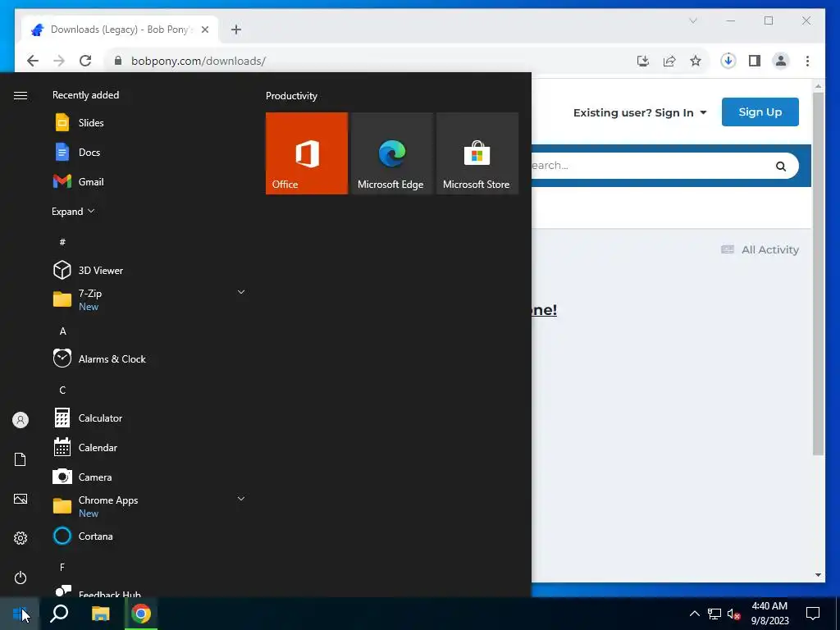The height and width of the screenshot is (630, 840).
Task: Share this page from address bar
Action: coord(669,61)
